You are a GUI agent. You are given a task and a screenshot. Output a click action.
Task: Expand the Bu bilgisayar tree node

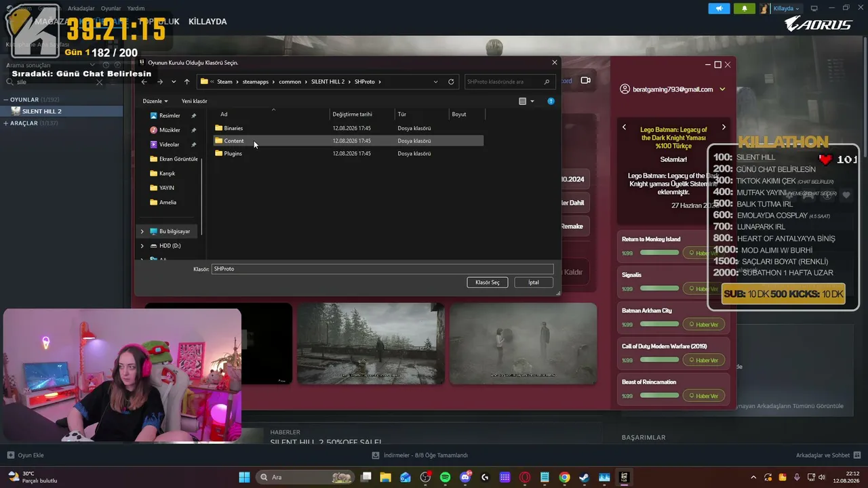[142, 231]
